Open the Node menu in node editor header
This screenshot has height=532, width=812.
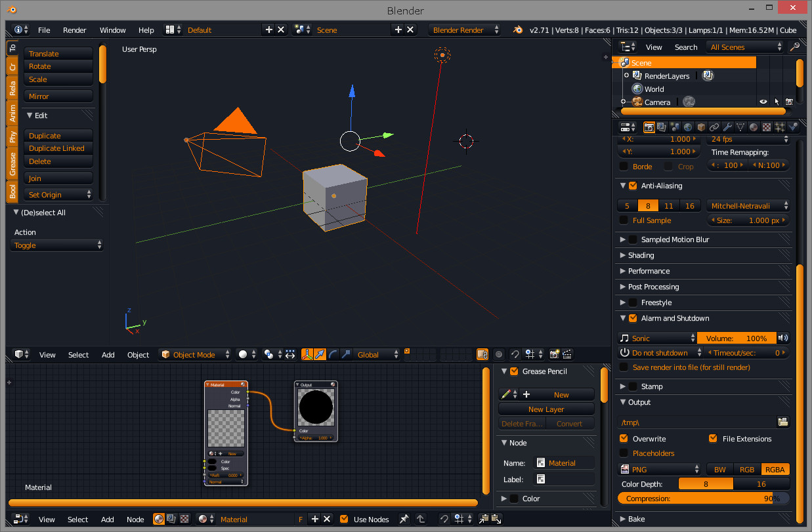coord(135,520)
